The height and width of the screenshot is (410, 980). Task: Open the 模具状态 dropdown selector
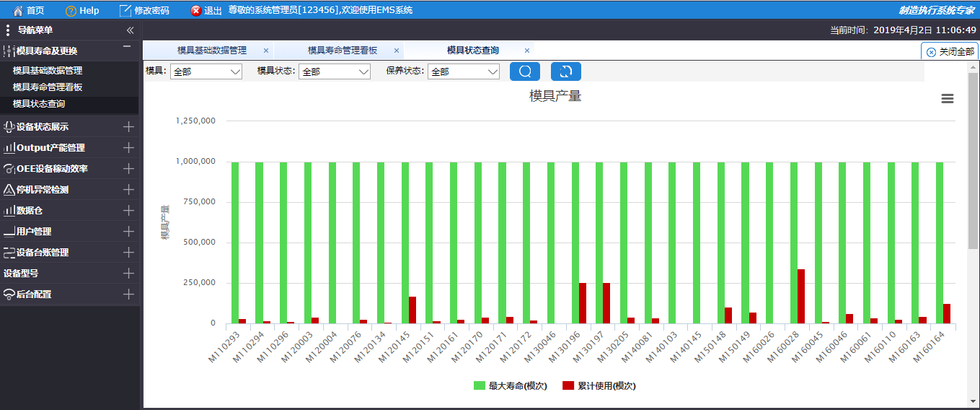coord(334,71)
